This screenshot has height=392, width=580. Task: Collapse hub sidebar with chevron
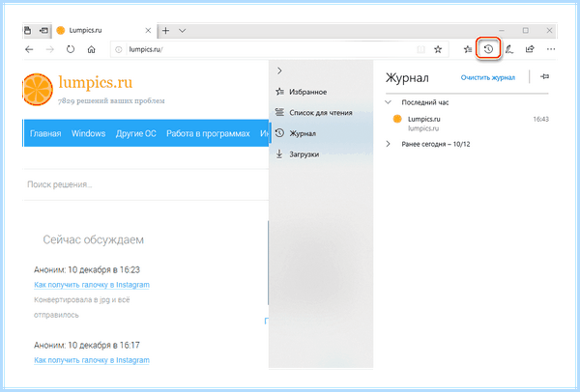(x=279, y=70)
